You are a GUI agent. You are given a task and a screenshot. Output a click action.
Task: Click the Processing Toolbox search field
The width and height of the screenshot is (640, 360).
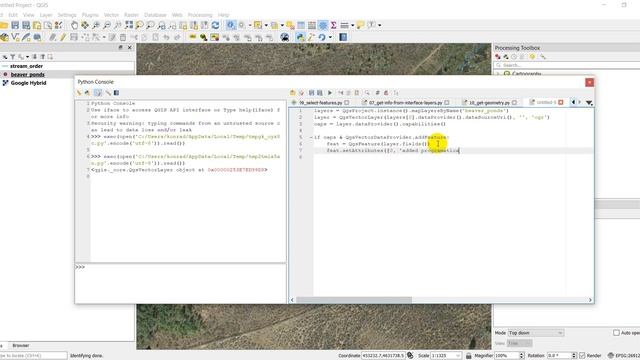click(x=568, y=65)
